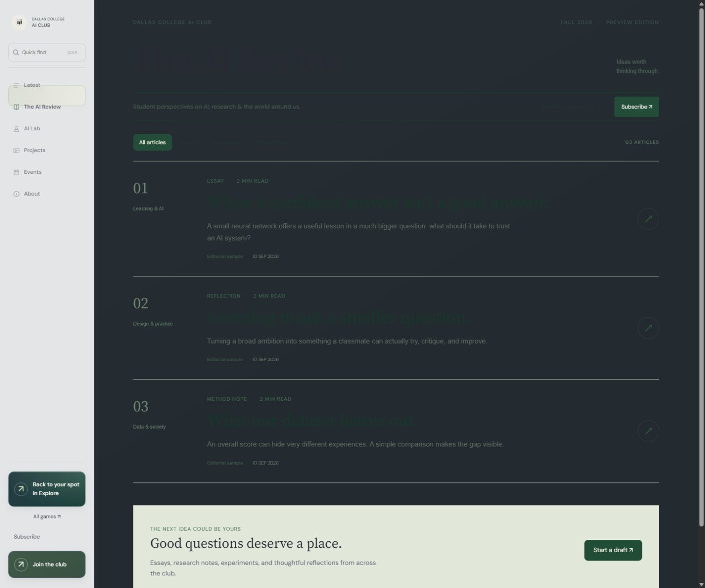Focus the Quick find search field
The image size is (705, 588).
coord(47,52)
